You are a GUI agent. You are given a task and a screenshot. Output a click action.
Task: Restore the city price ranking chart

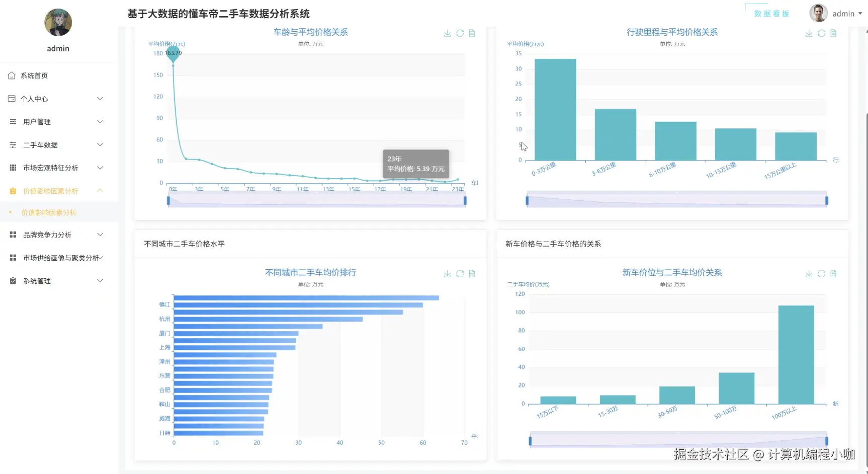[460, 274]
